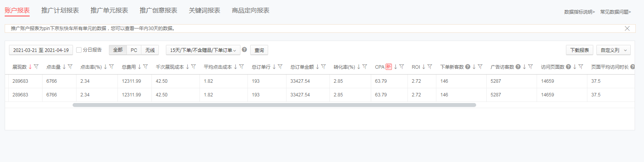Open the filter for 点击量 column
Screen dimensions: 644x162
(70, 67)
